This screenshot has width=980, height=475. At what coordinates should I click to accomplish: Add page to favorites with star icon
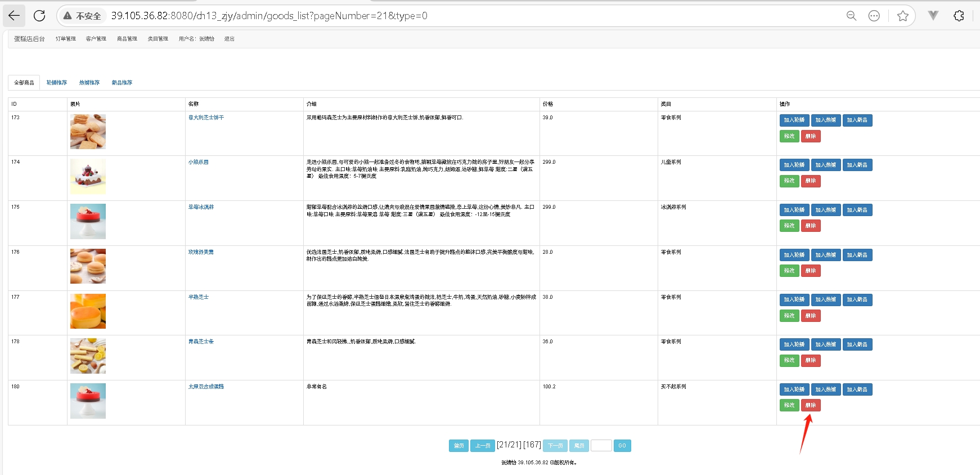click(903, 16)
